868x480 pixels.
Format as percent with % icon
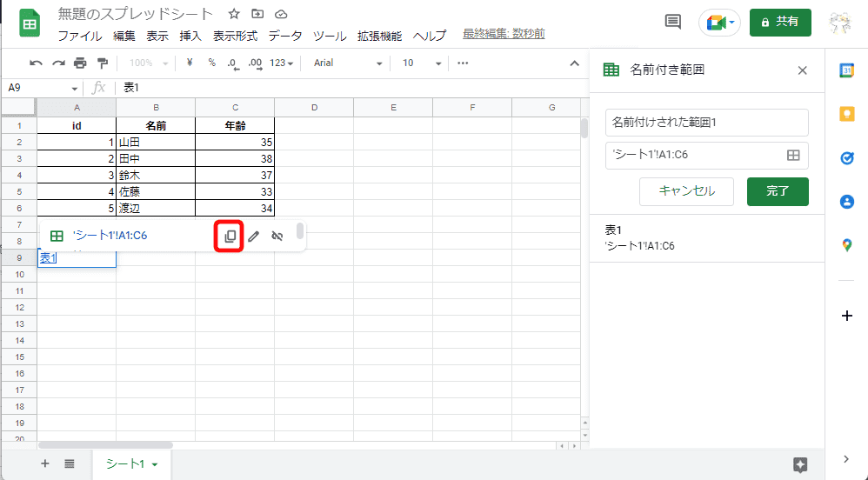click(211, 63)
